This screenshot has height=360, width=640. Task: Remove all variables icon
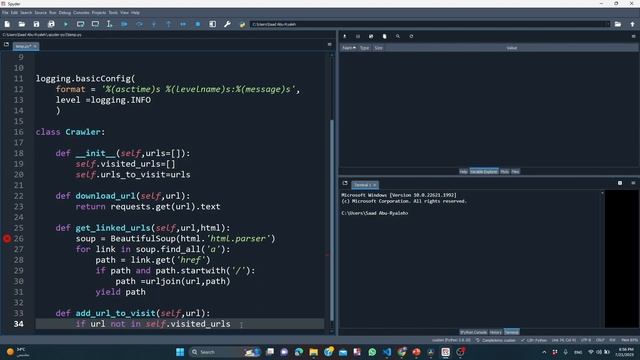tap(384, 36)
